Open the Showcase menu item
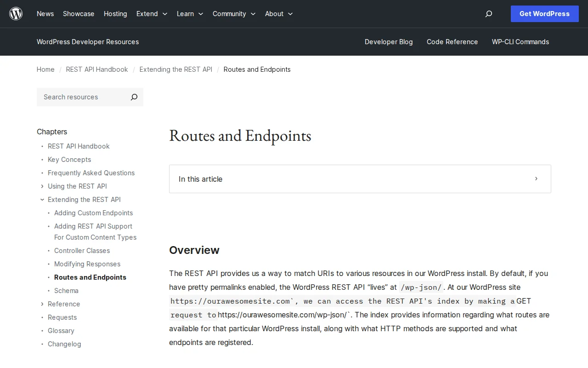 click(78, 14)
